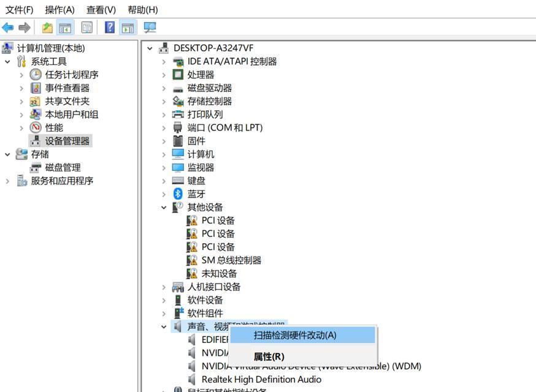
Task: Expand the 人机接口设备 category
Action: pyautogui.click(x=164, y=287)
